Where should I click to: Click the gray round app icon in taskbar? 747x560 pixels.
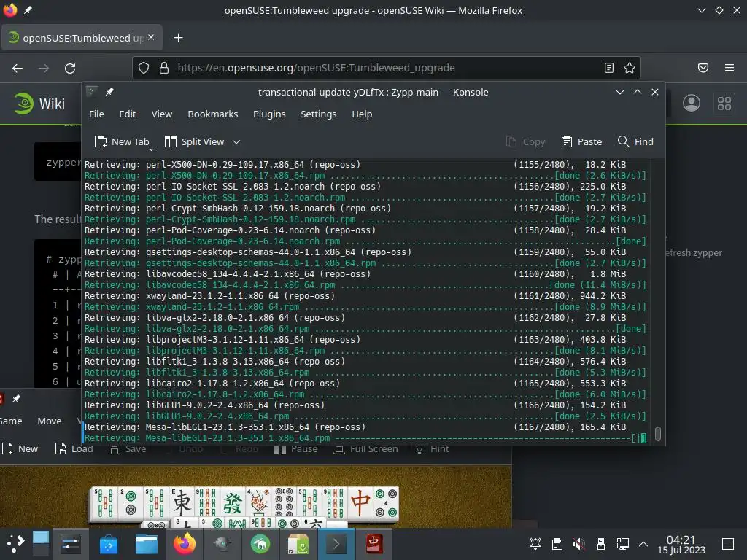pos(222,543)
